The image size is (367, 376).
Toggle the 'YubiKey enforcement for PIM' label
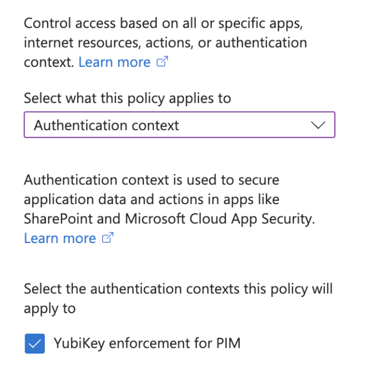147,343
